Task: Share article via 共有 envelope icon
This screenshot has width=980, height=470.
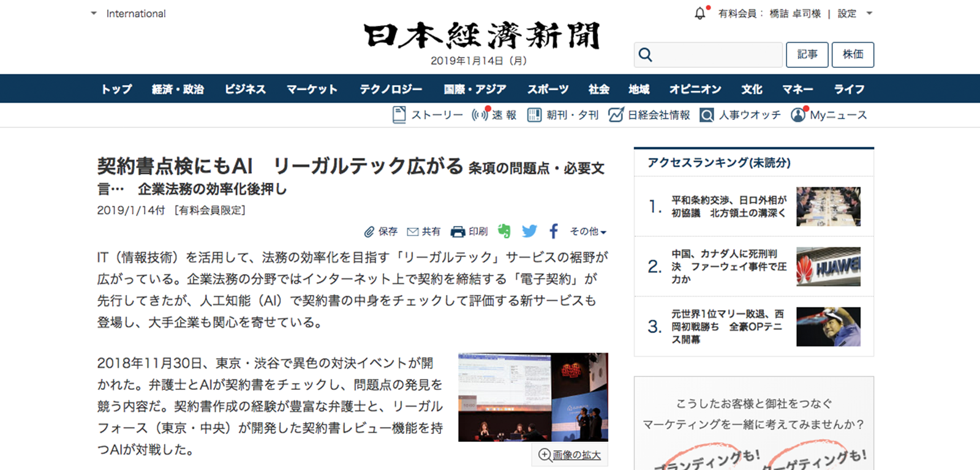Action: coord(413,232)
